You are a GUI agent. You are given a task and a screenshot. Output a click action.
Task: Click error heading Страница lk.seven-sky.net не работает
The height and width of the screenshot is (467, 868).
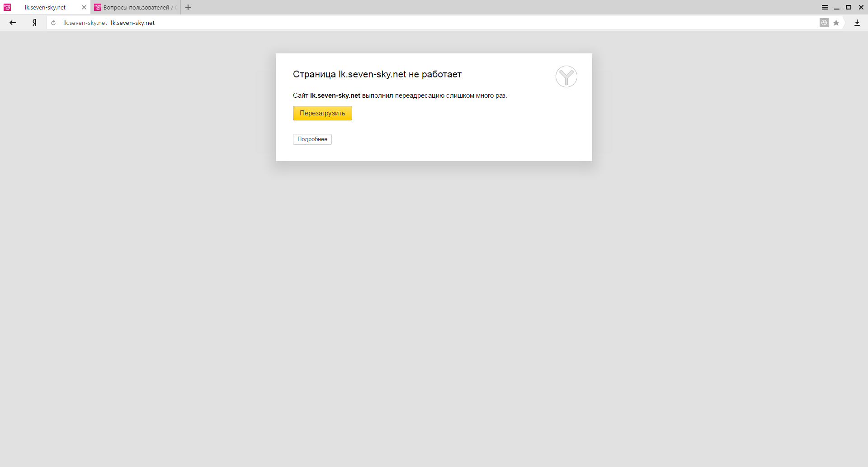coord(377,74)
